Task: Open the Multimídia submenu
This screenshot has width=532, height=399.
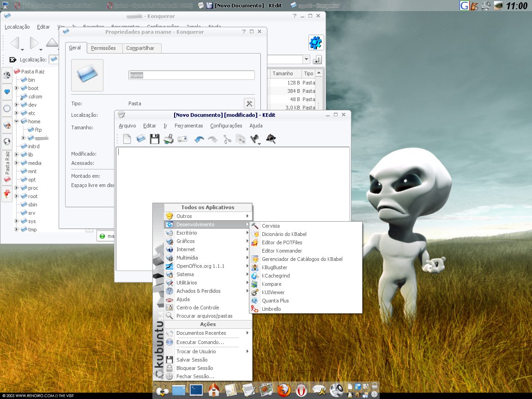Action: point(208,258)
